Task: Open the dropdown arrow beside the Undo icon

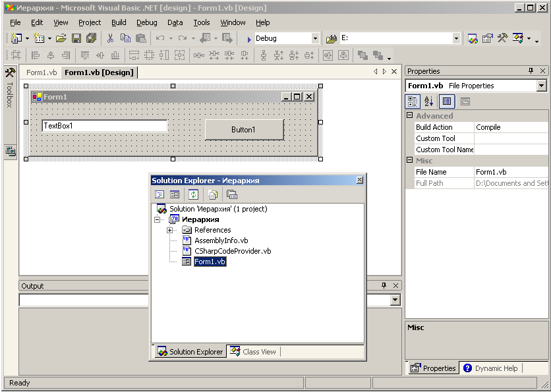Action: [171, 38]
